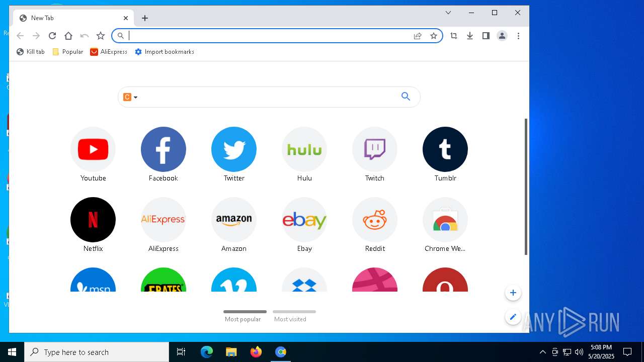The image size is (644, 362).
Task: Click the crop screenshot toolbar icon
Action: click(x=454, y=36)
